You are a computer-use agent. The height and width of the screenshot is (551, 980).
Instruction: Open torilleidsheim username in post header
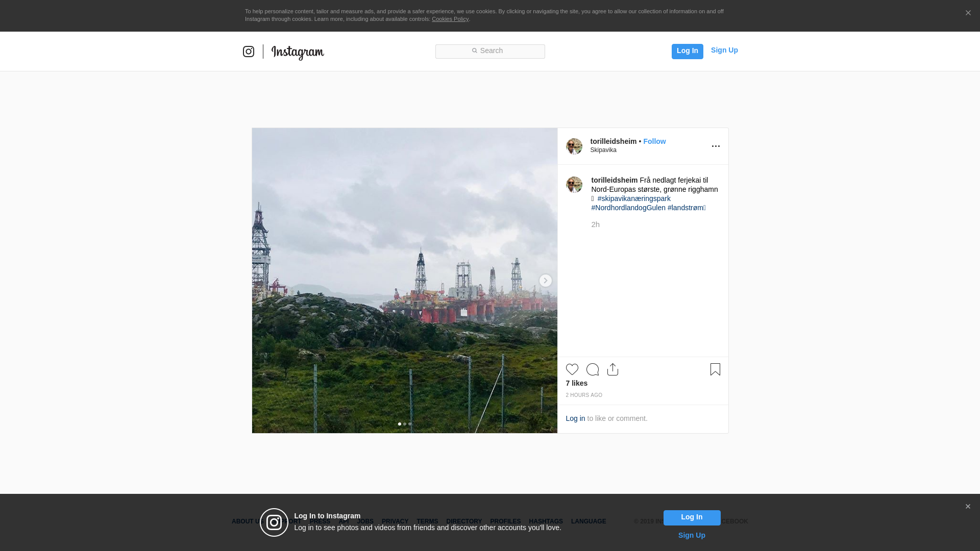[x=614, y=141]
